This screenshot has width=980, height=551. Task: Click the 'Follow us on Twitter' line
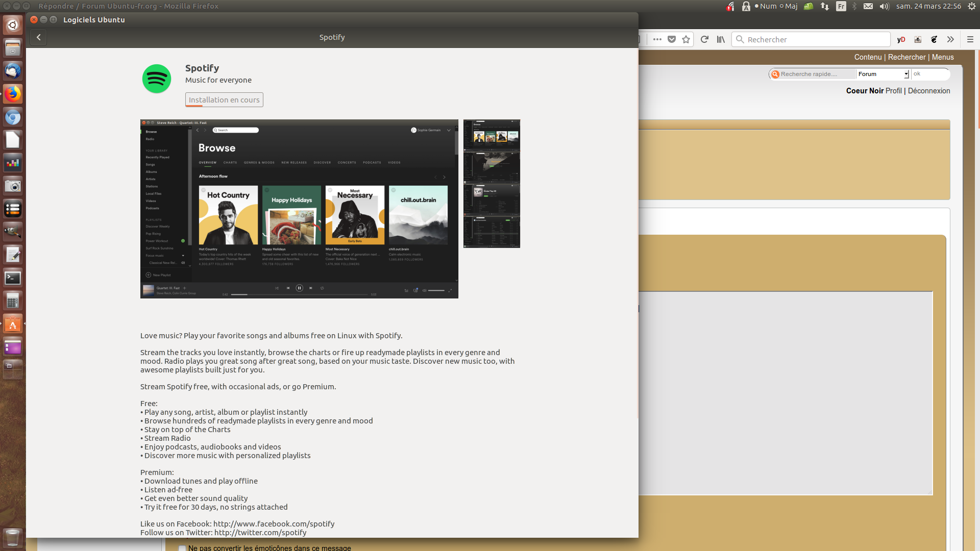point(224,533)
